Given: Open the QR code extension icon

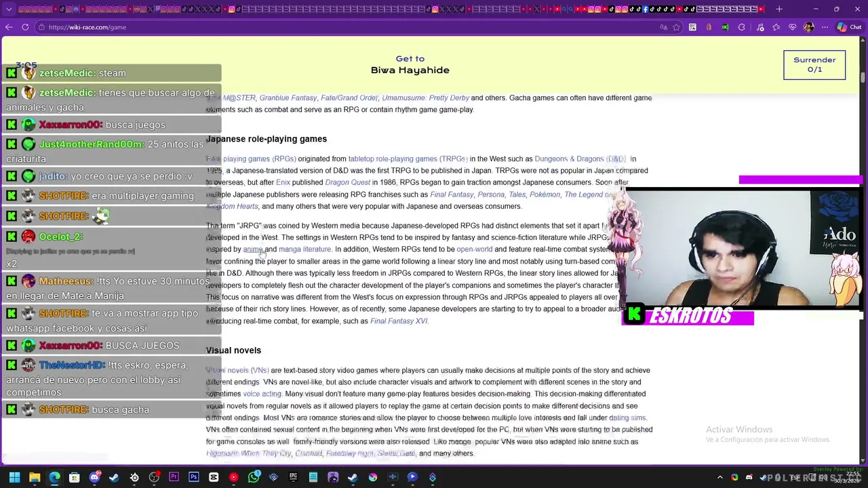Looking at the screenshot, I should click(x=692, y=27).
